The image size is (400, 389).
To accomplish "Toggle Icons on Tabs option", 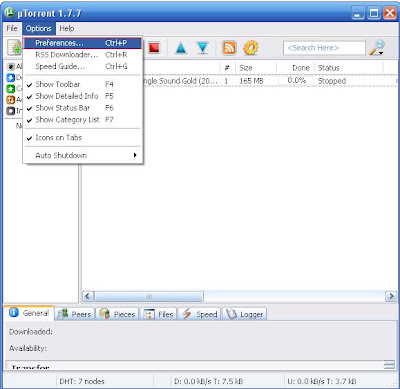I will click(x=83, y=137).
